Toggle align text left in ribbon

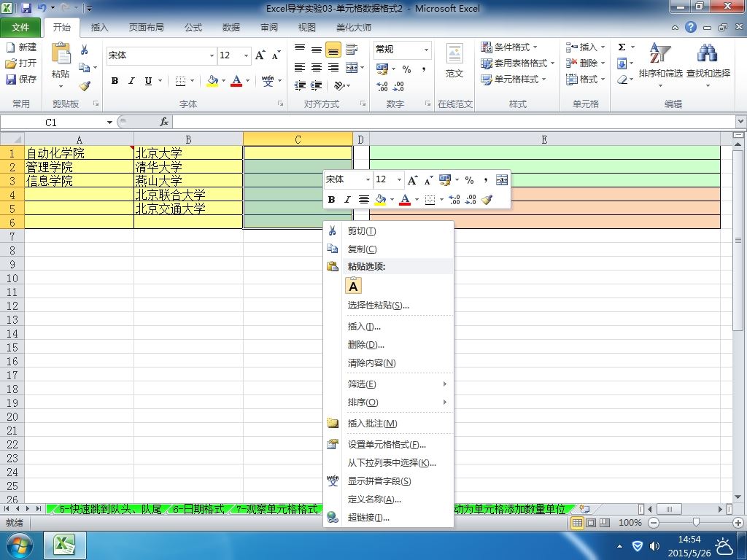(x=299, y=68)
